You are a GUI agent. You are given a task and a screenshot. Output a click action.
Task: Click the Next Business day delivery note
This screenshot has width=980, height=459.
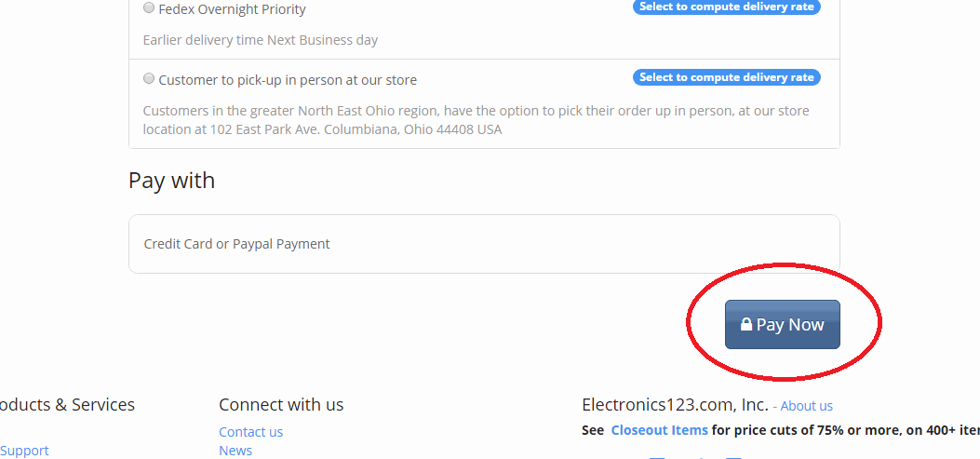click(260, 40)
